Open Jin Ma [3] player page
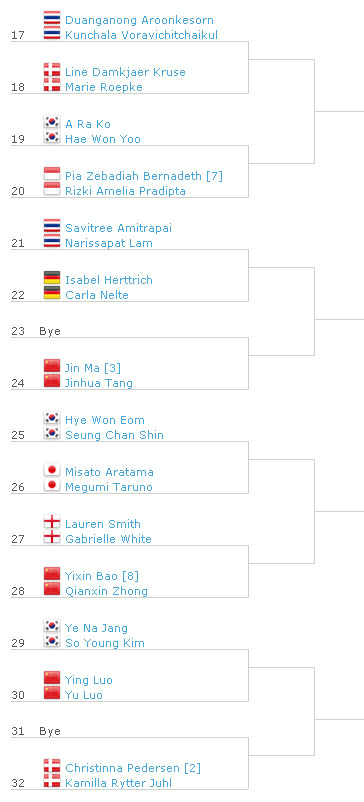Viewport: 364px width, 802px height. 93,368
